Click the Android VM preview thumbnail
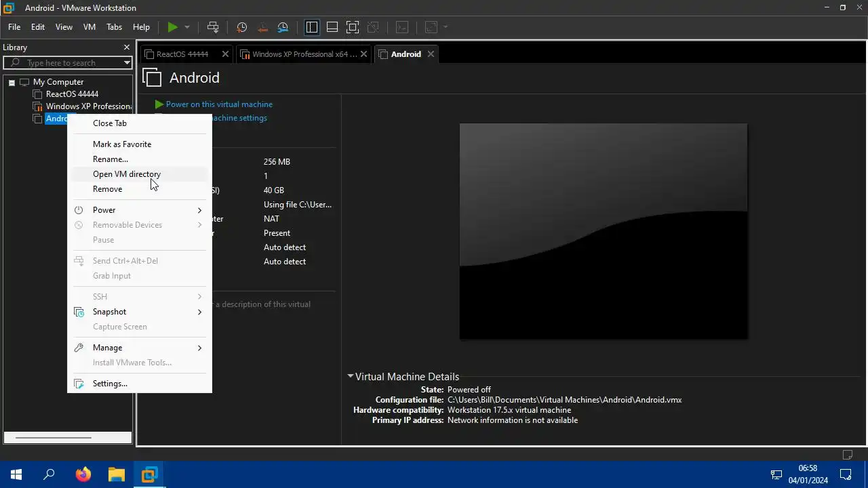Screen dimensions: 868x488 pos(604,231)
